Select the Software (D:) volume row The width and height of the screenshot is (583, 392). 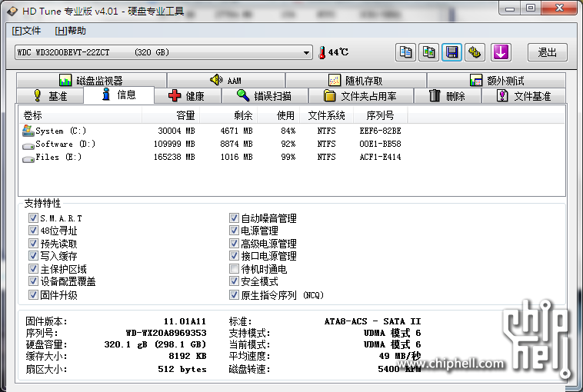(212, 145)
